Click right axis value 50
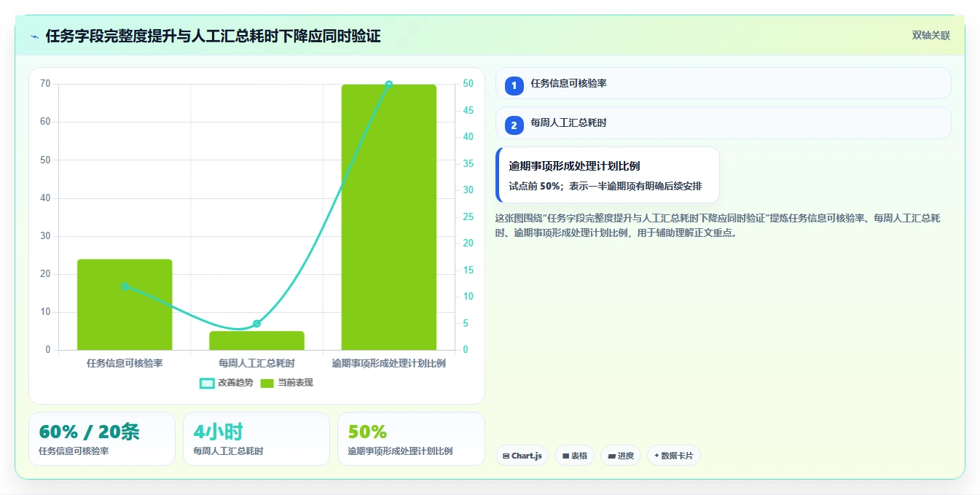 pos(468,84)
